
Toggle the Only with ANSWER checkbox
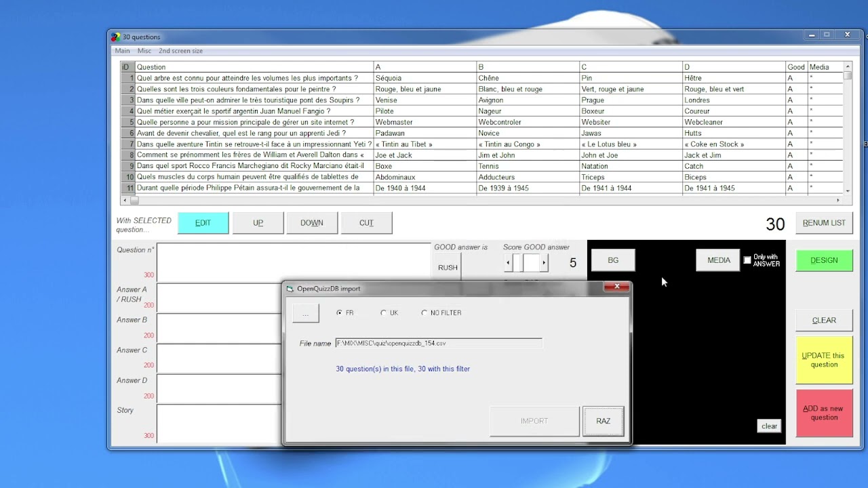click(x=747, y=260)
